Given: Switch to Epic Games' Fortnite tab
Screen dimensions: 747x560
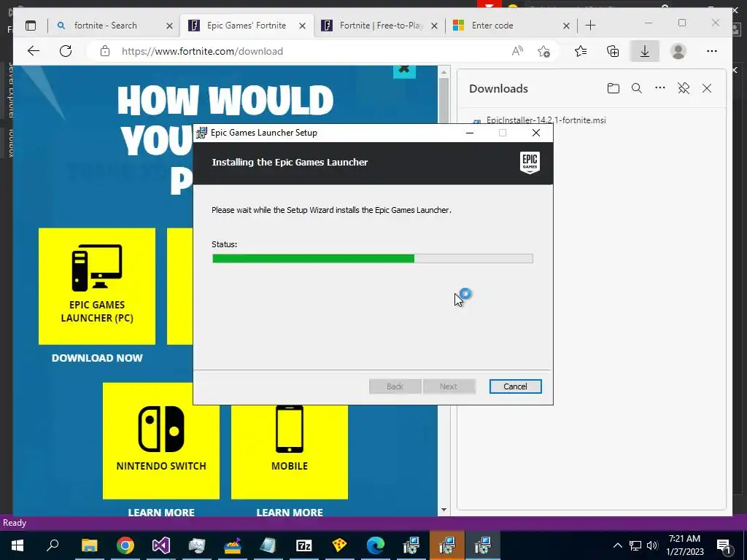Looking at the screenshot, I should (x=247, y=26).
